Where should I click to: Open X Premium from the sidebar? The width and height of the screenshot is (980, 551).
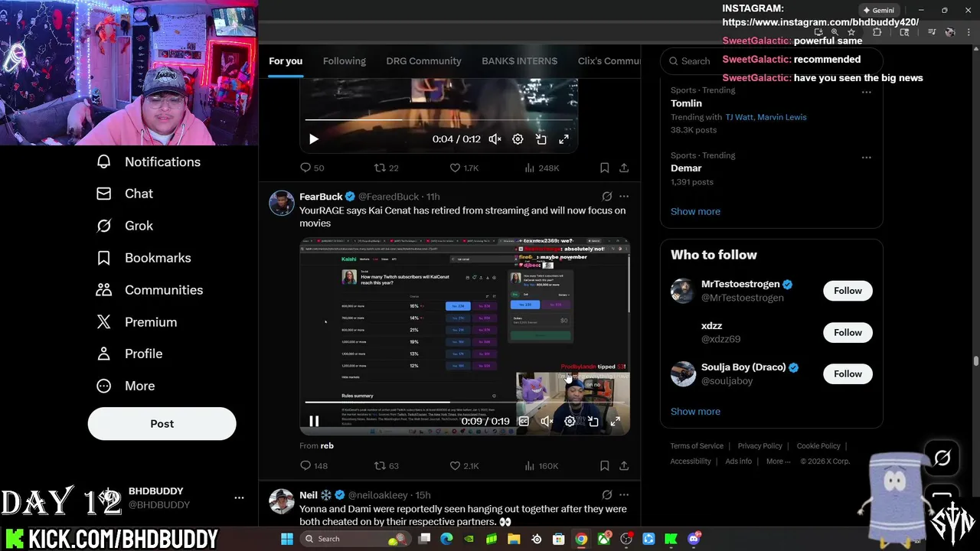tap(136, 322)
